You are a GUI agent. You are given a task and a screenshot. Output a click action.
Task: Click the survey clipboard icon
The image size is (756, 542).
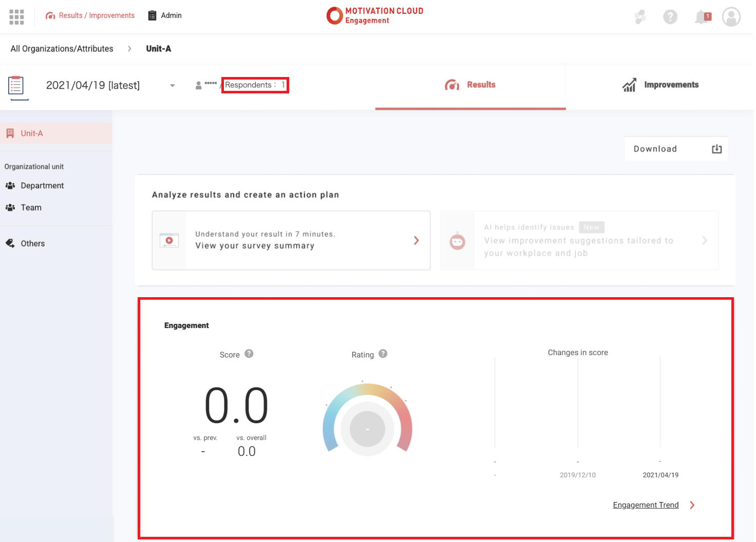[16, 86]
